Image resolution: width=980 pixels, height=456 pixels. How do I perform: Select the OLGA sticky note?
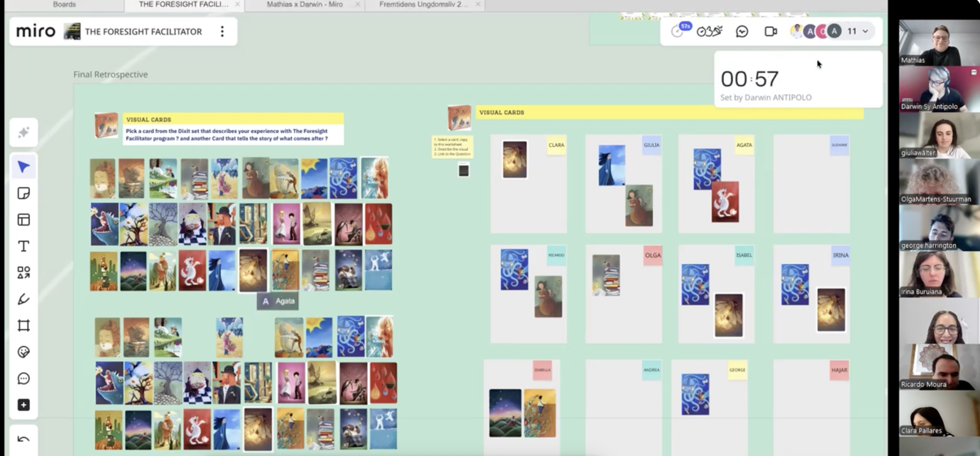tap(653, 256)
